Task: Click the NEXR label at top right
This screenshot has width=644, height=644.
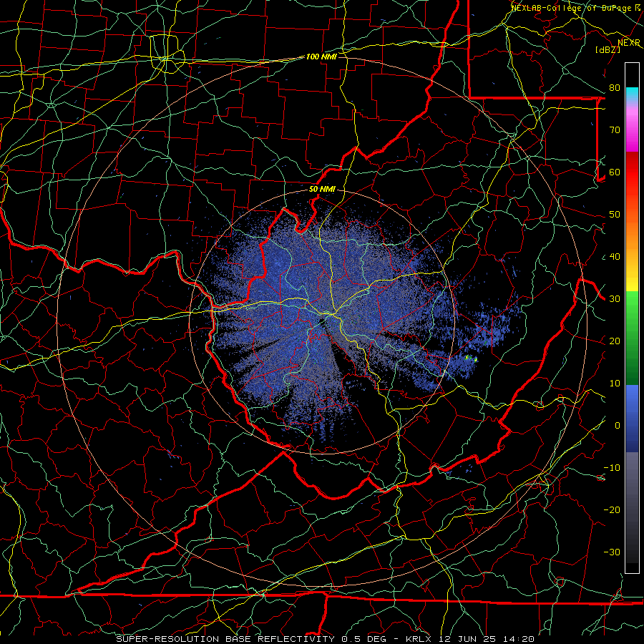Action: click(x=629, y=43)
